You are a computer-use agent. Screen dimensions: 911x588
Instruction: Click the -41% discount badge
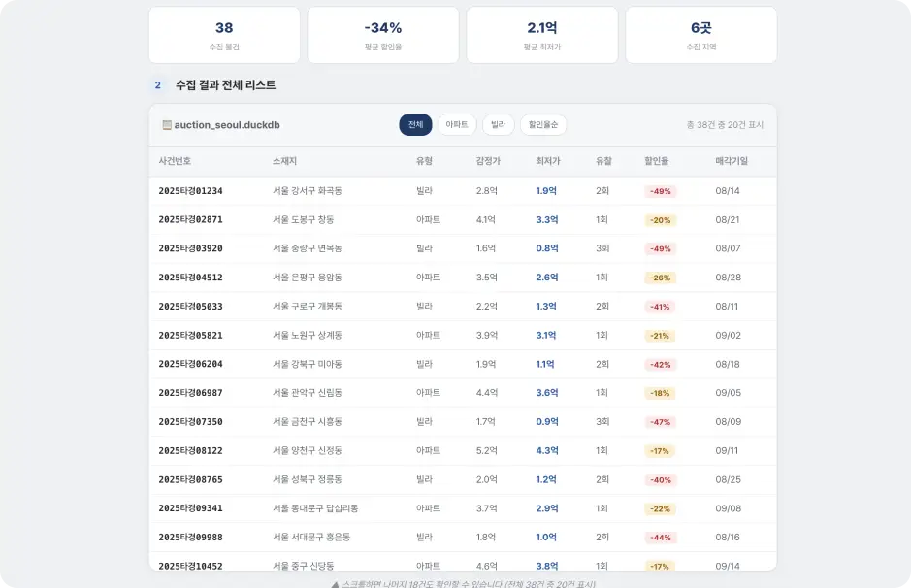[660, 307]
